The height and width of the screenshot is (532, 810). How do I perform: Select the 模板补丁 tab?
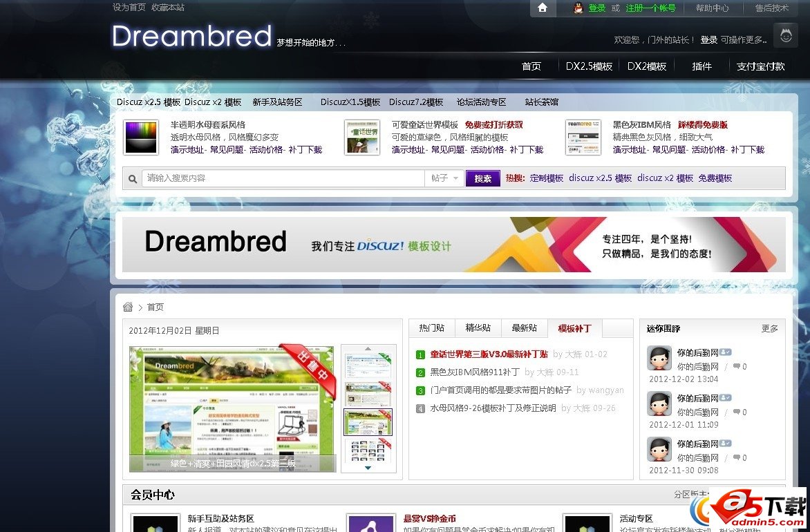[x=574, y=328]
